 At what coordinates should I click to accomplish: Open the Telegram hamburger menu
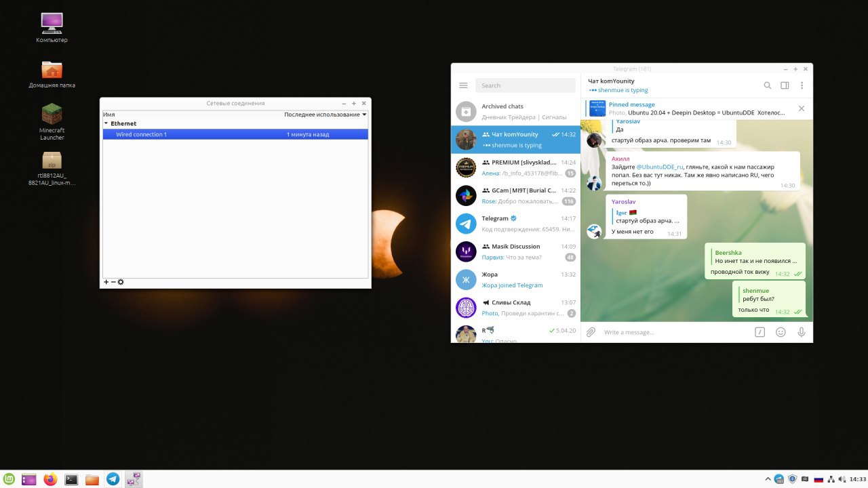pos(463,85)
